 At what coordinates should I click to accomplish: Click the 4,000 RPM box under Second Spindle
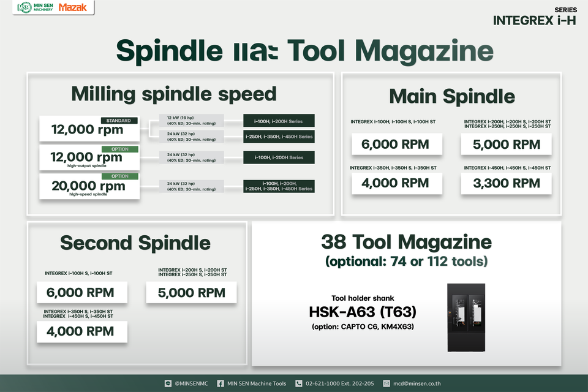pyautogui.click(x=83, y=331)
